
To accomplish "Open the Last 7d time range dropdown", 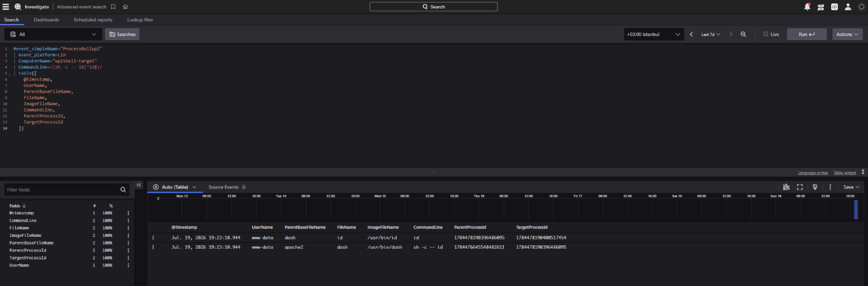I will click(710, 34).
